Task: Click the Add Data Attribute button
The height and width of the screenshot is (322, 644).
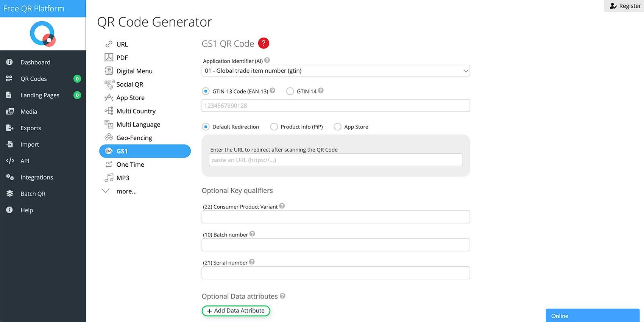Action: (236, 311)
